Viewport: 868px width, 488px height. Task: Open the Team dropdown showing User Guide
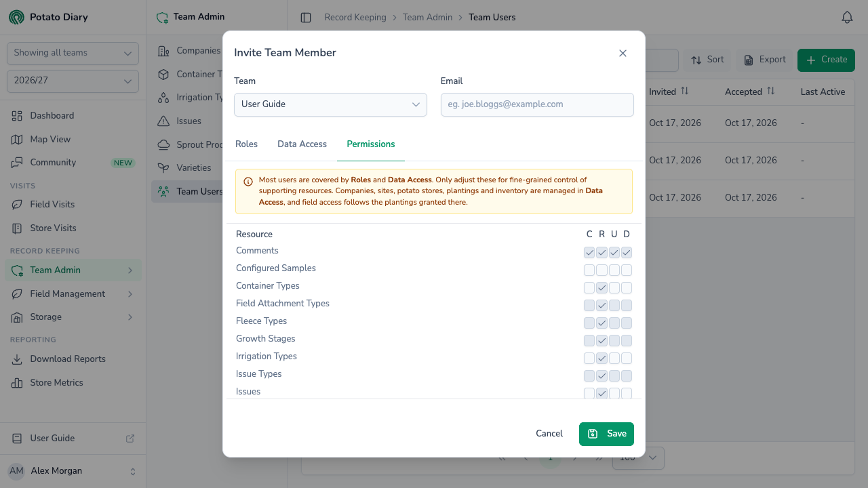pyautogui.click(x=330, y=104)
